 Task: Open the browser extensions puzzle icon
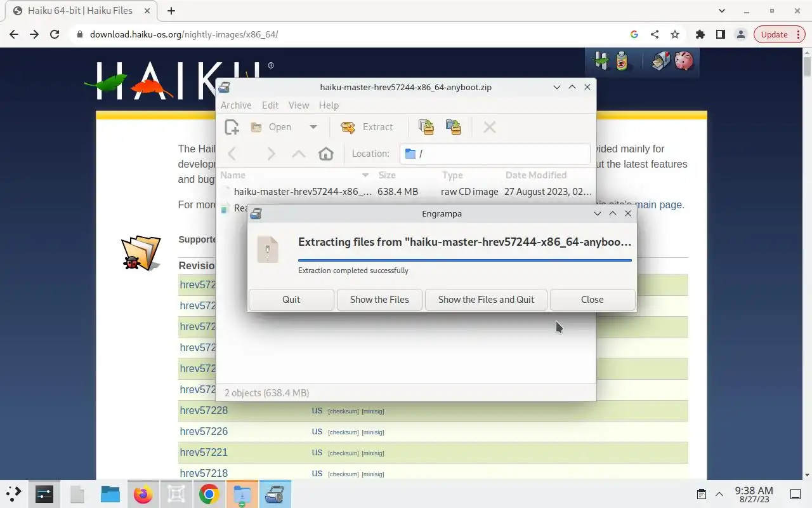click(700, 34)
